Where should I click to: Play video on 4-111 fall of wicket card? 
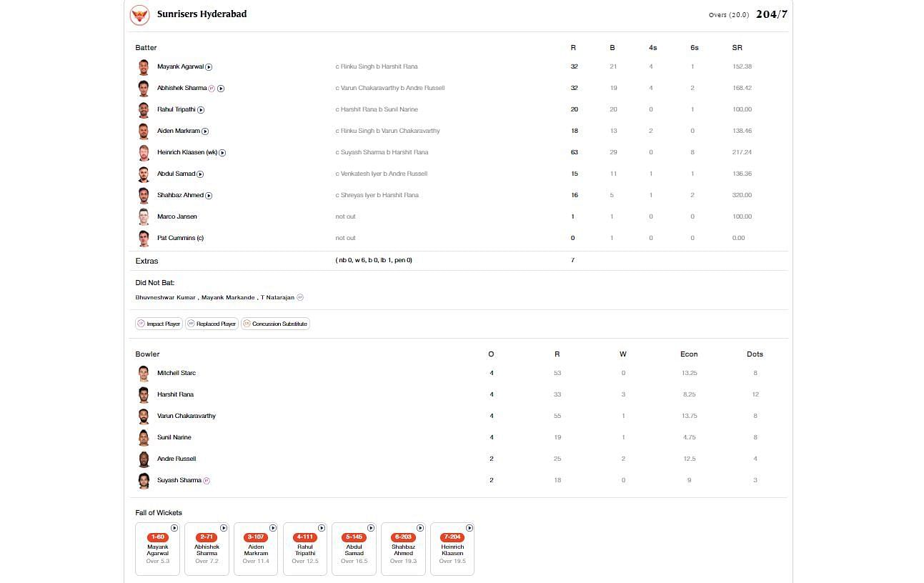point(322,528)
